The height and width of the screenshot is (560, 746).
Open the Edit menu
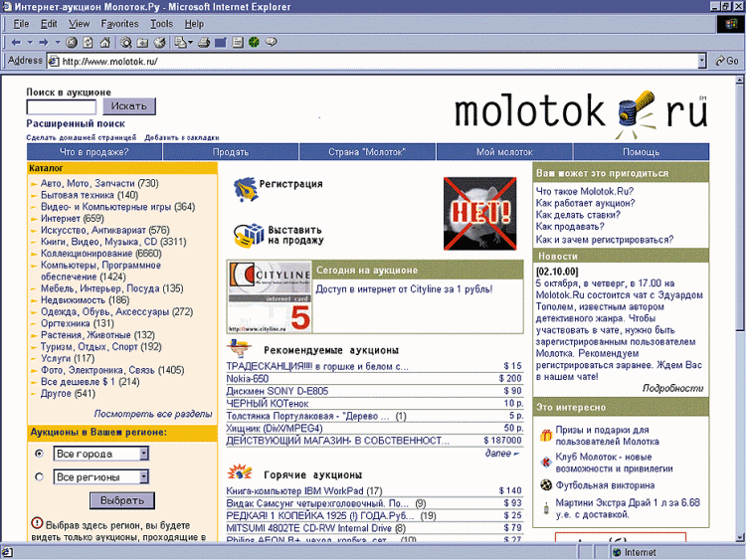(49, 24)
